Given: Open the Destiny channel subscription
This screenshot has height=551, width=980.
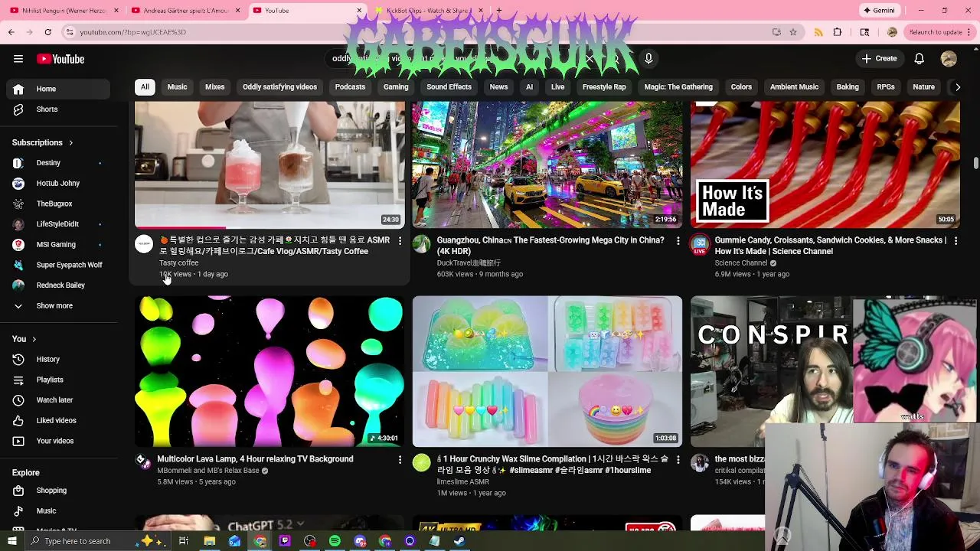Looking at the screenshot, I should (x=58, y=163).
